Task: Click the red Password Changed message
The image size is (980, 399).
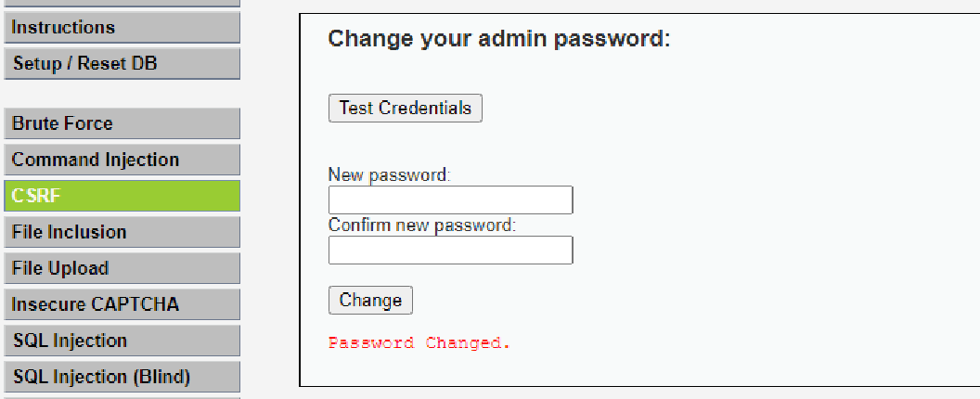Action: click(419, 343)
